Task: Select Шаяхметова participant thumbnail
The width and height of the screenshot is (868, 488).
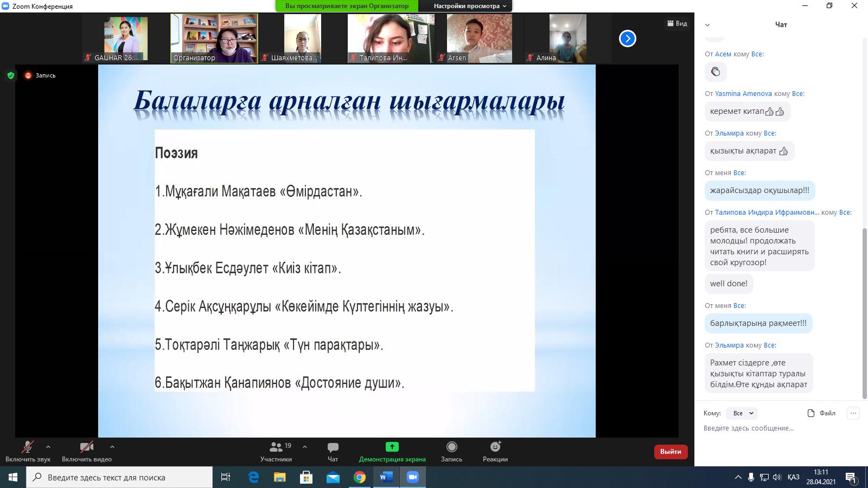Action: click(303, 38)
